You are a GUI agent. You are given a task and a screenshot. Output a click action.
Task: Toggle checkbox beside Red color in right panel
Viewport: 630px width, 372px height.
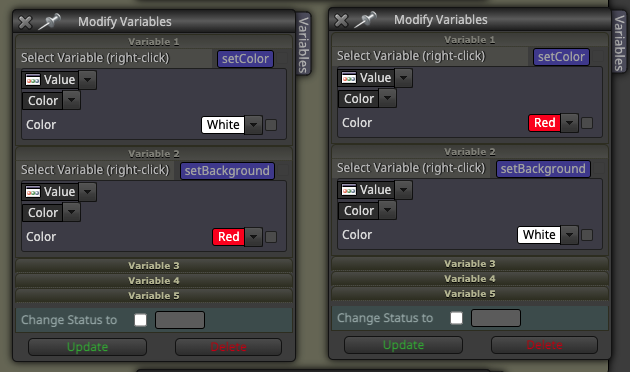(x=587, y=123)
